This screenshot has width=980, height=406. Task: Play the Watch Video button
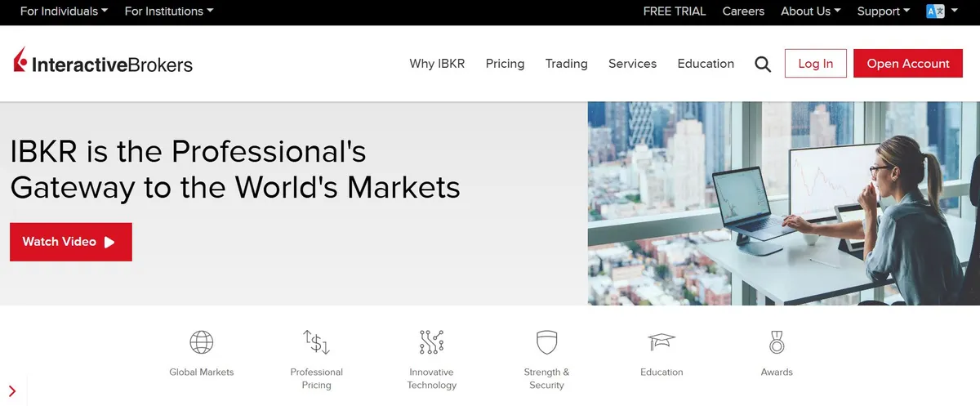click(71, 242)
